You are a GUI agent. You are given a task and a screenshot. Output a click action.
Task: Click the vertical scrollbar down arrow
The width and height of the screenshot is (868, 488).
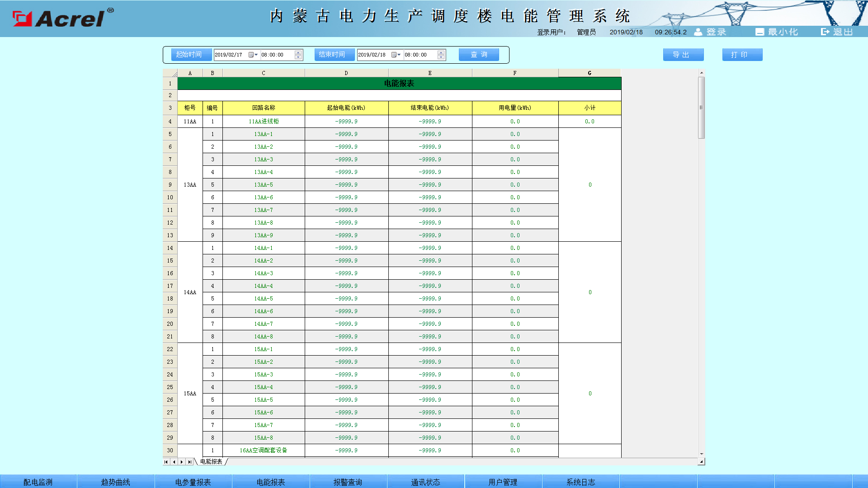coord(702,454)
